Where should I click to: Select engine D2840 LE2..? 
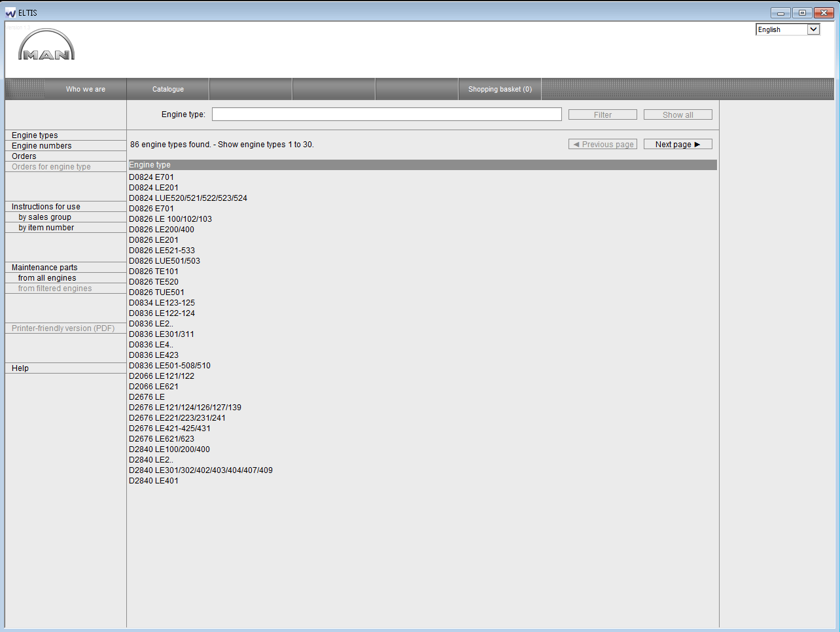(x=151, y=460)
